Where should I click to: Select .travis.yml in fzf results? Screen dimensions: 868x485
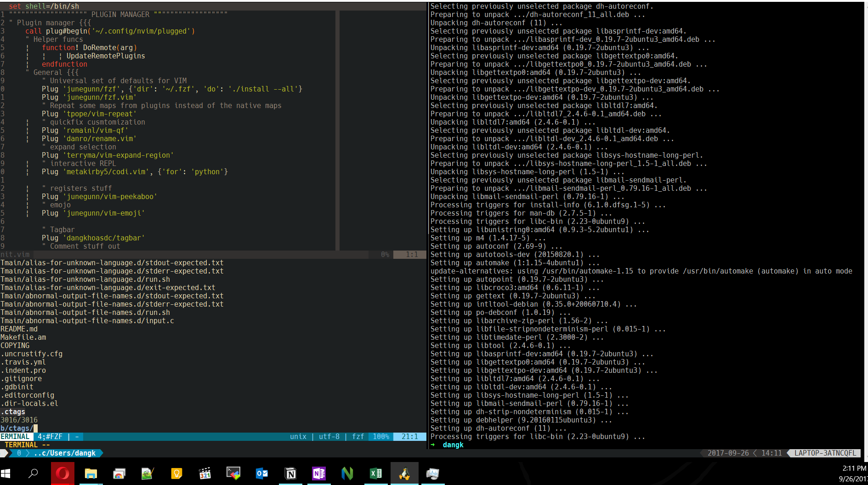(x=23, y=362)
